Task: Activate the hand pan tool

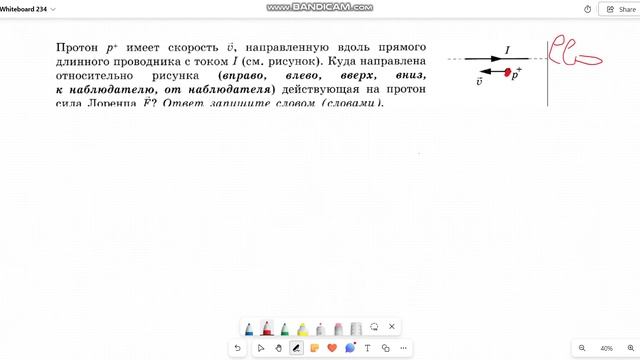Action: pyautogui.click(x=278, y=348)
